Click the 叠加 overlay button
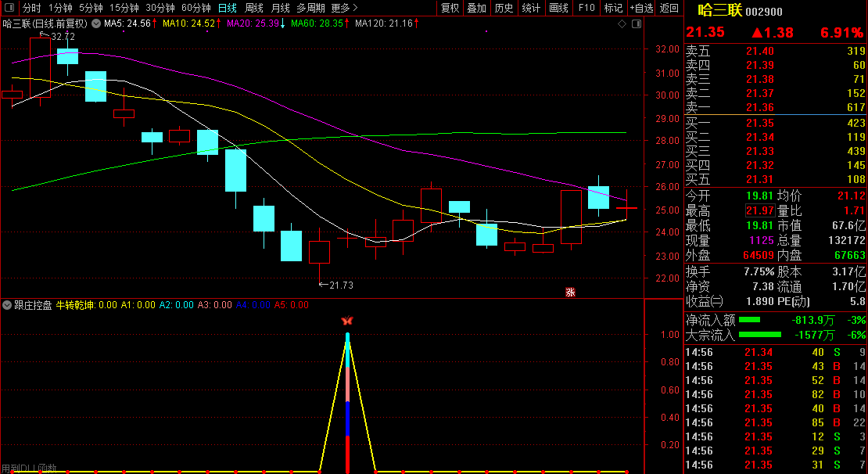The width and height of the screenshot is (868, 474). [476, 8]
